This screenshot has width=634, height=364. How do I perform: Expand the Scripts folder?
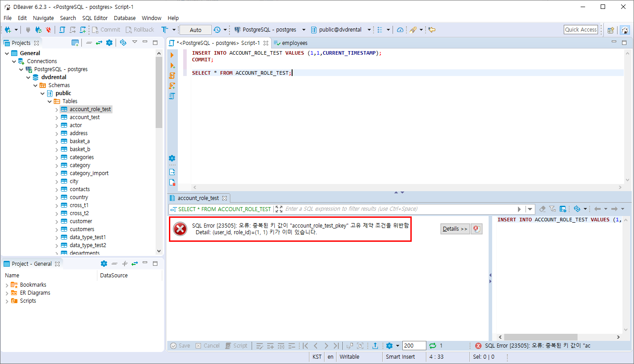pyautogui.click(x=7, y=301)
